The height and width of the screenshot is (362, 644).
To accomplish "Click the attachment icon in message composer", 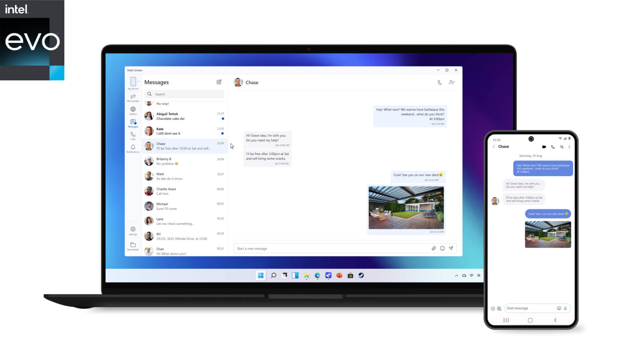I will tap(434, 248).
